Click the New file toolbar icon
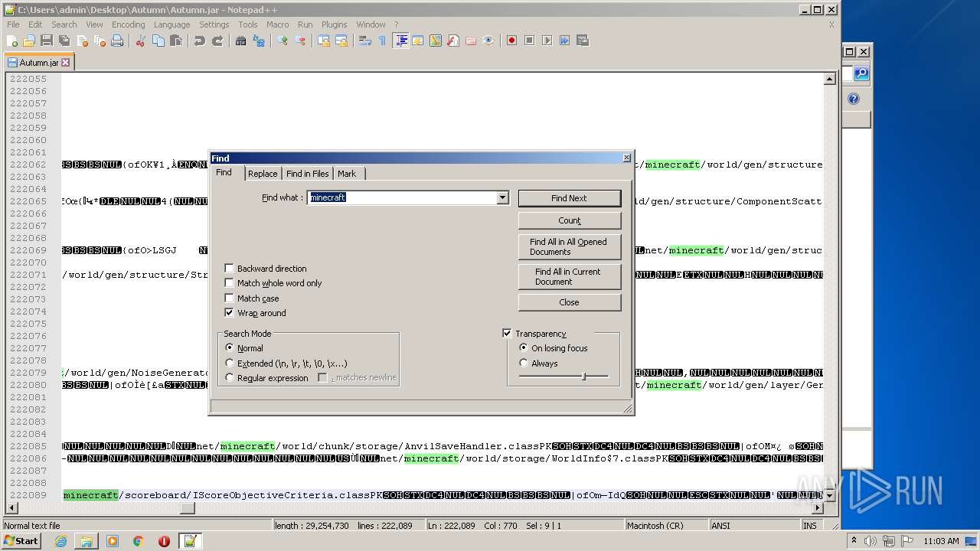The height and width of the screenshot is (551, 980). [x=12, y=41]
